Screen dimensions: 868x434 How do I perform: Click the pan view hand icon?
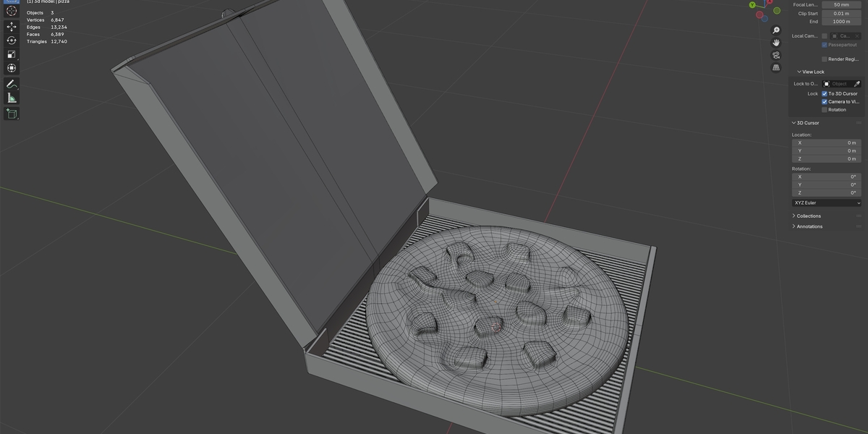pyautogui.click(x=776, y=43)
